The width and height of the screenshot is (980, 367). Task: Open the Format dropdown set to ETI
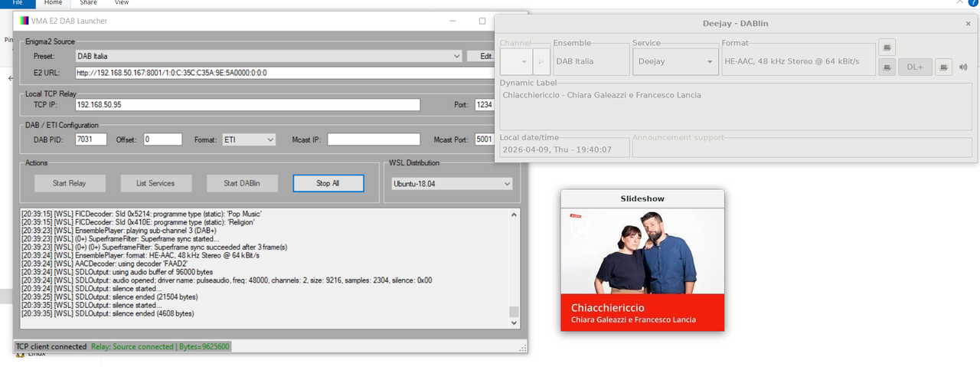(x=249, y=139)
